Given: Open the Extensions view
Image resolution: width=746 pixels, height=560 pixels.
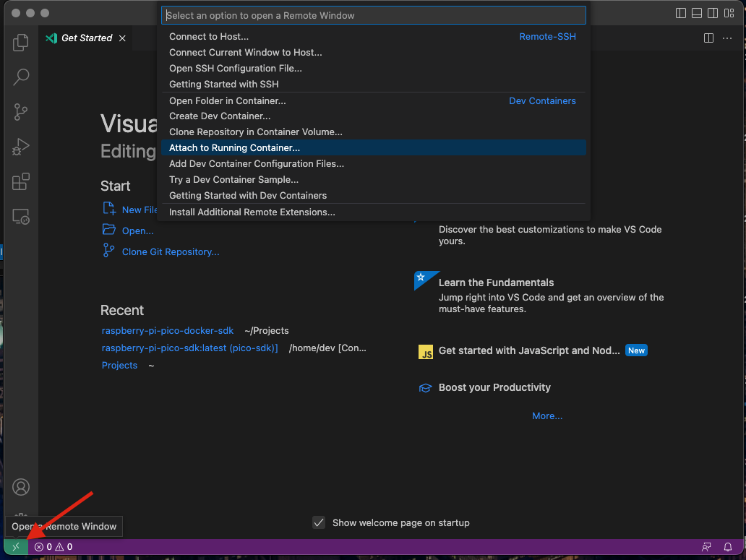Looking at the screenshot, I should pyautogui.click(x=20, y=181).
